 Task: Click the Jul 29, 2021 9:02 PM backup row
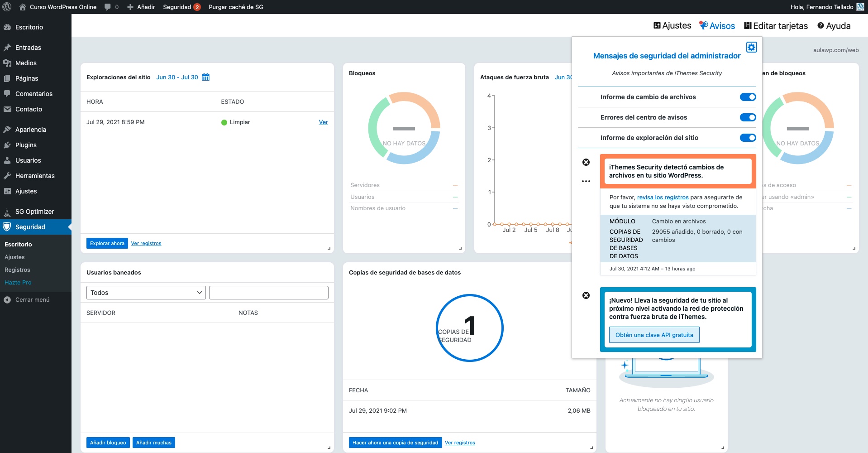pos(470,411)
